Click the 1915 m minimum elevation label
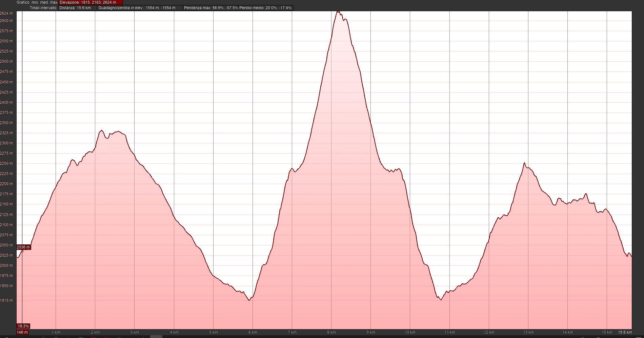Image resolution: width=644 pixels, height=338 pixels. (x=6, y=300)
